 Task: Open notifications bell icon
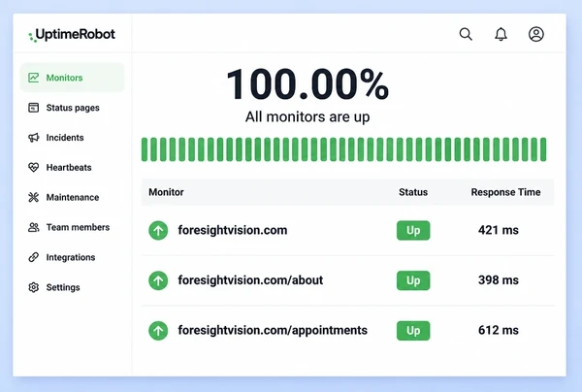tap(501, 34)
